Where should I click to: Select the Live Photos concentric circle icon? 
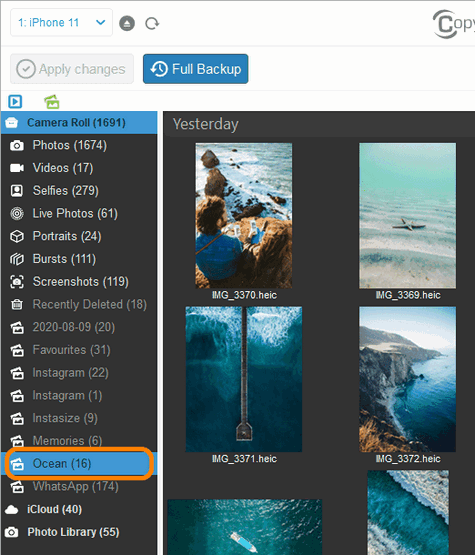click(17, 213)
